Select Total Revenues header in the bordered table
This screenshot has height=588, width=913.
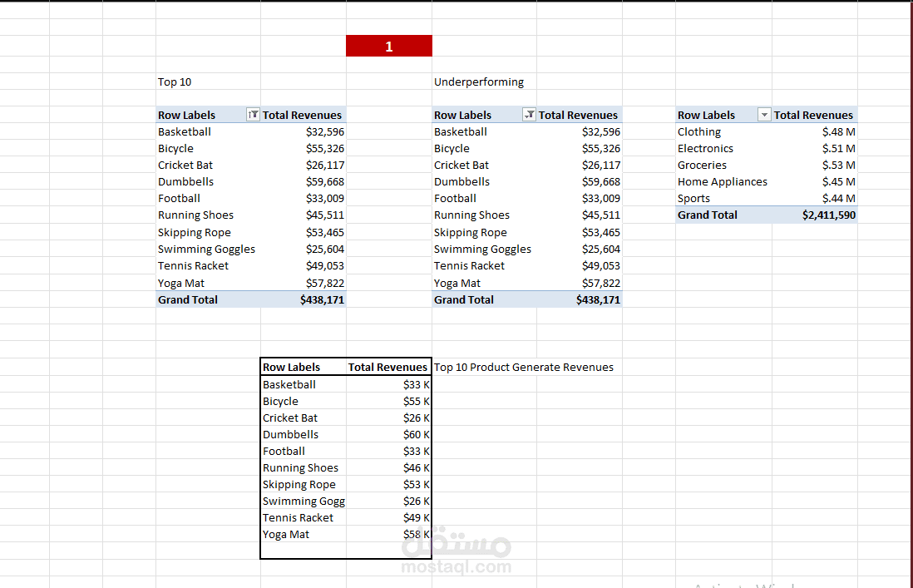[387, 368]
